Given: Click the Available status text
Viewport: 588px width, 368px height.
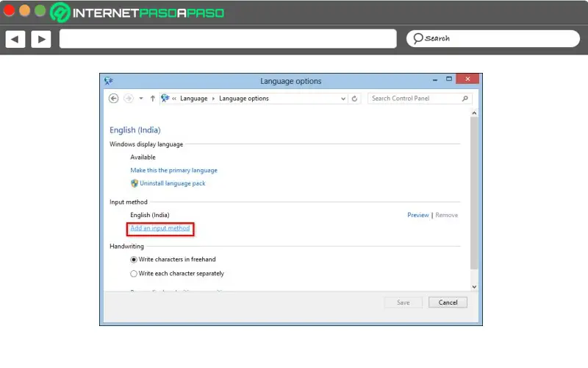Looking at the screenshot, I should click(143, 157).
